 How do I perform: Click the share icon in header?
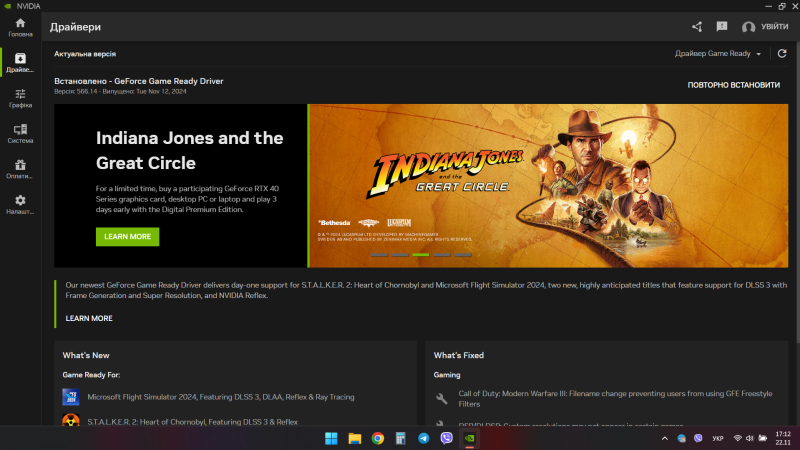pos(697,27)
